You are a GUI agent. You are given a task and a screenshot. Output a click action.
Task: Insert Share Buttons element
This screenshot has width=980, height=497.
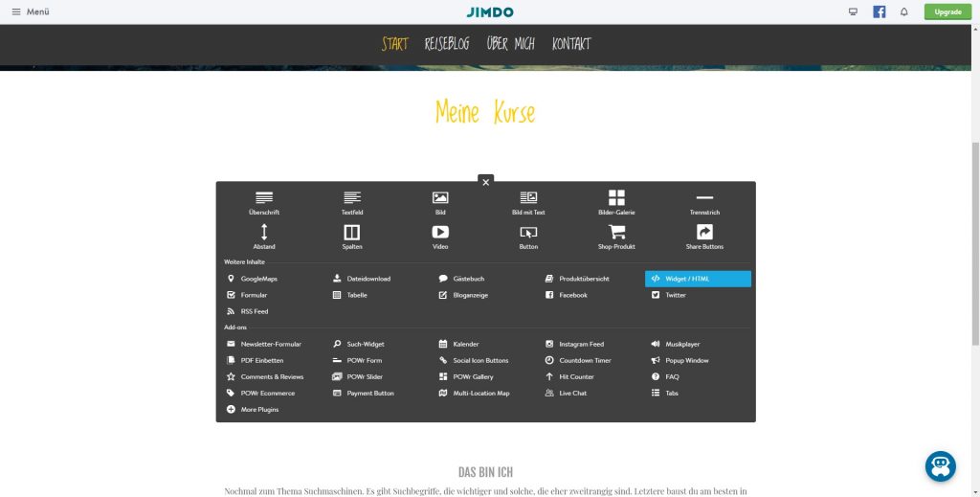pos(704,237)
